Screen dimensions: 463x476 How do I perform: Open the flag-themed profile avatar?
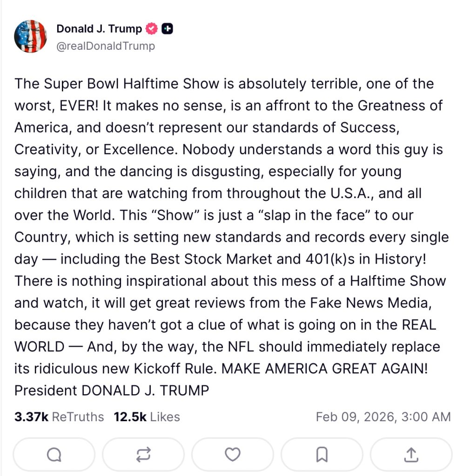(x=31, y=36)
